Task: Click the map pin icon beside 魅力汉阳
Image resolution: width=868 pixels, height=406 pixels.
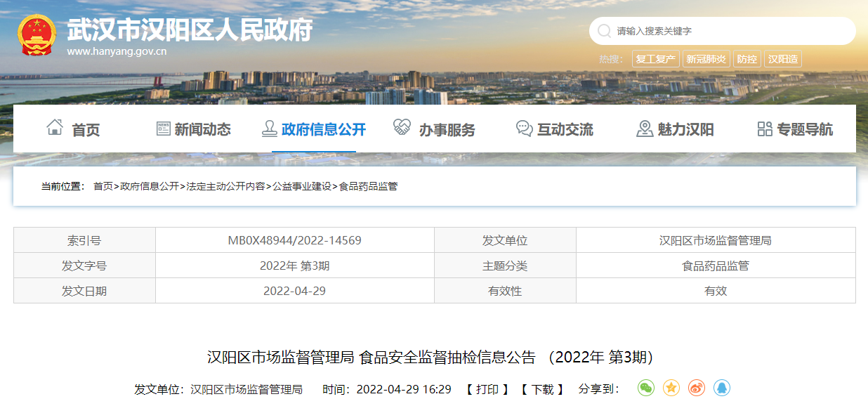Action: pos(644,129)
